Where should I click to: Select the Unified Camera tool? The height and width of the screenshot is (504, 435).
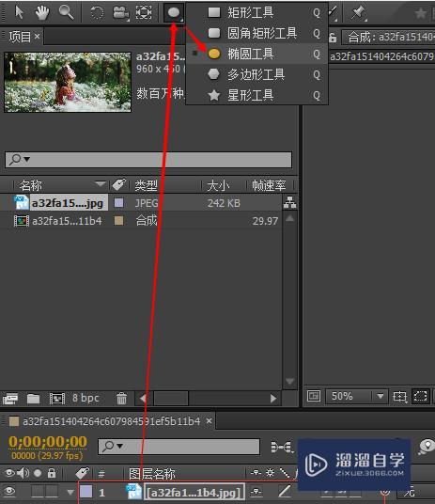pyautogui.click(x=121, y=13)
